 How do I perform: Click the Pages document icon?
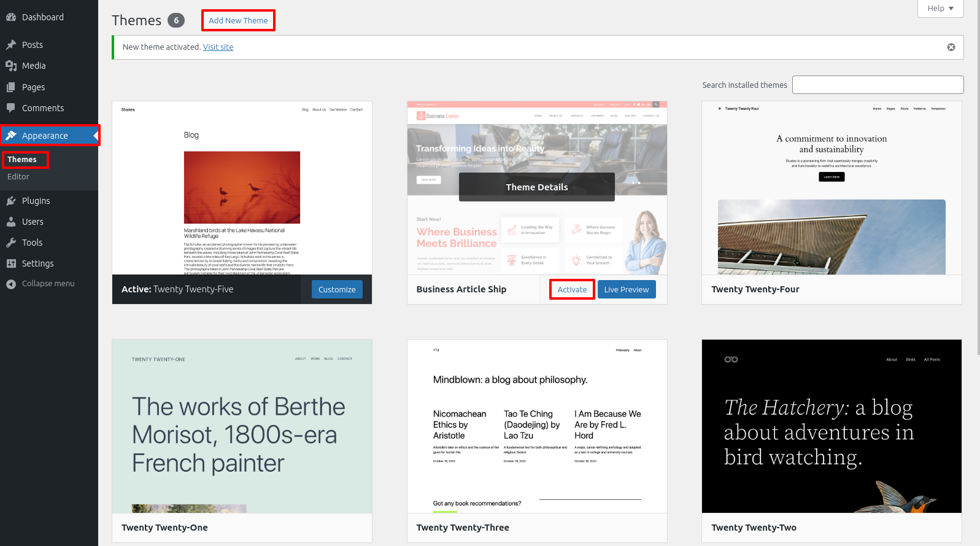click(x=11, y=87)
